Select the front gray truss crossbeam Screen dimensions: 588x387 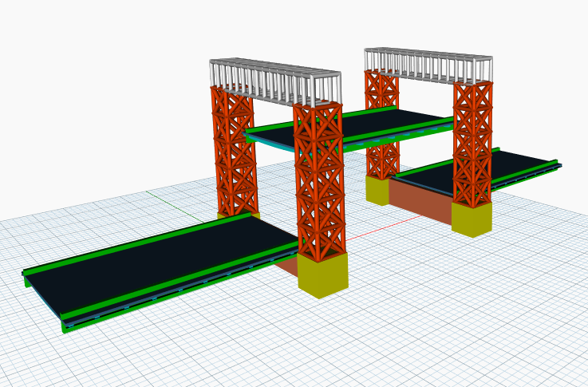click(275, 82)
